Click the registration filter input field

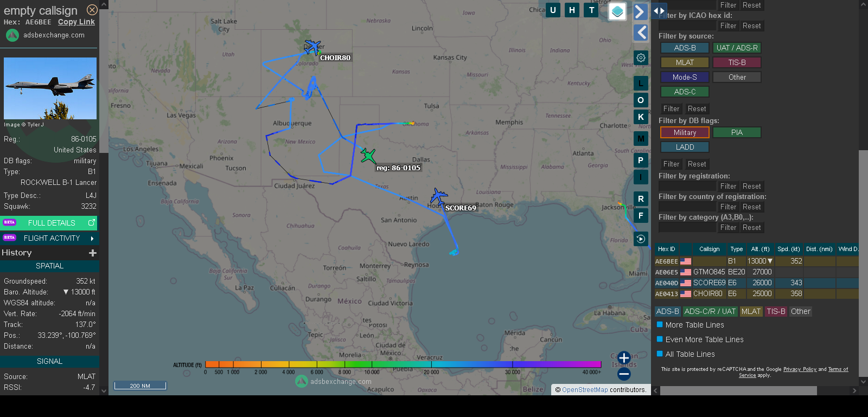tap(687, 186)
